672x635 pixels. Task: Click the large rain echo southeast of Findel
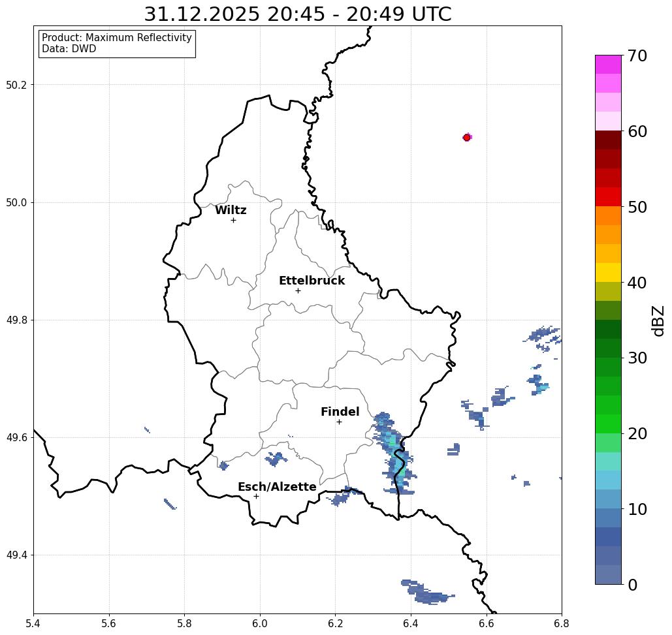(395, 455)
